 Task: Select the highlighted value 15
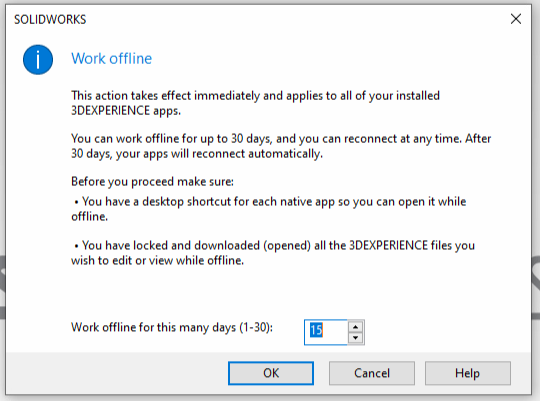[x=316, y=330]
